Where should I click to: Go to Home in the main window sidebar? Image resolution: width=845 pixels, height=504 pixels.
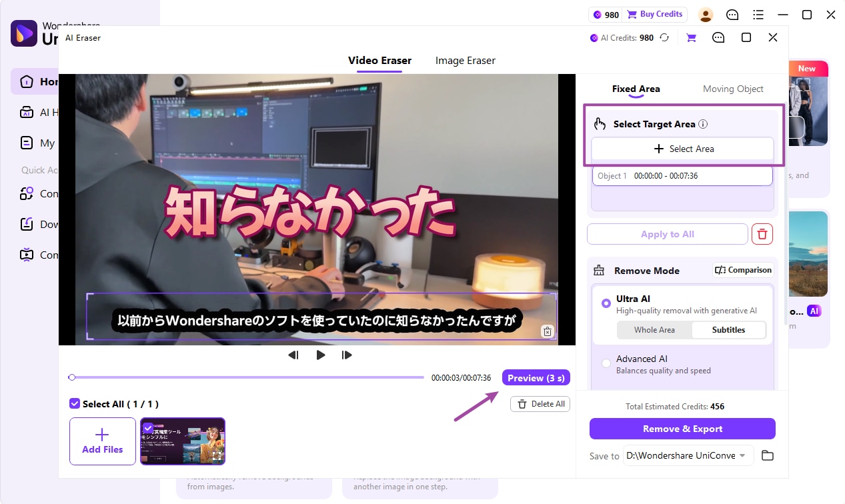[x=35, y=81]
